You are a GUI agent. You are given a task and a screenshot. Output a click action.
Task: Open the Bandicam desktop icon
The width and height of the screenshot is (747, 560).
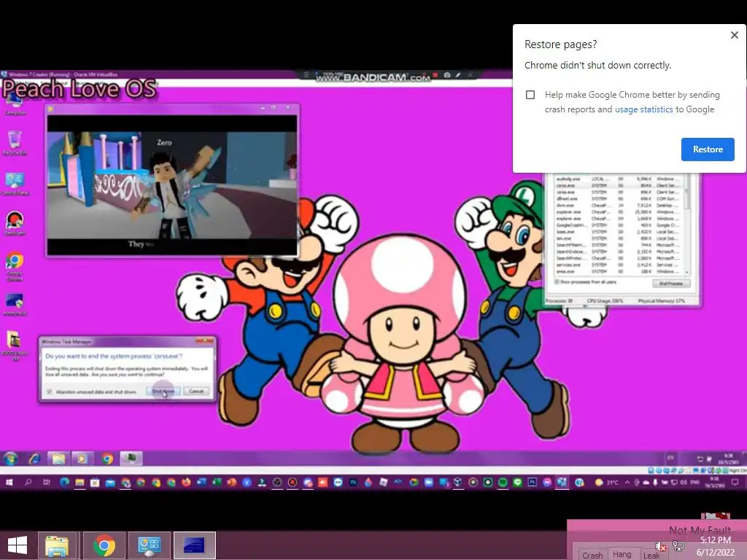[15, 223]
